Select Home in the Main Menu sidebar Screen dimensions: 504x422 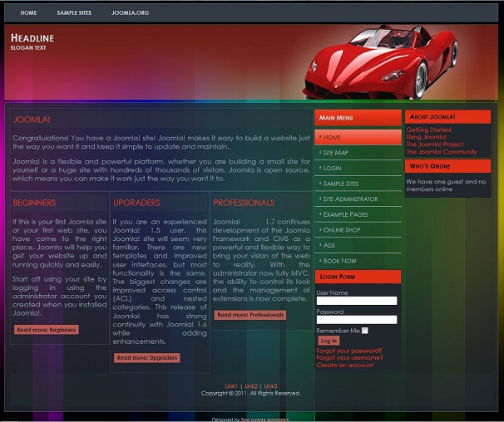pos(358,137)
